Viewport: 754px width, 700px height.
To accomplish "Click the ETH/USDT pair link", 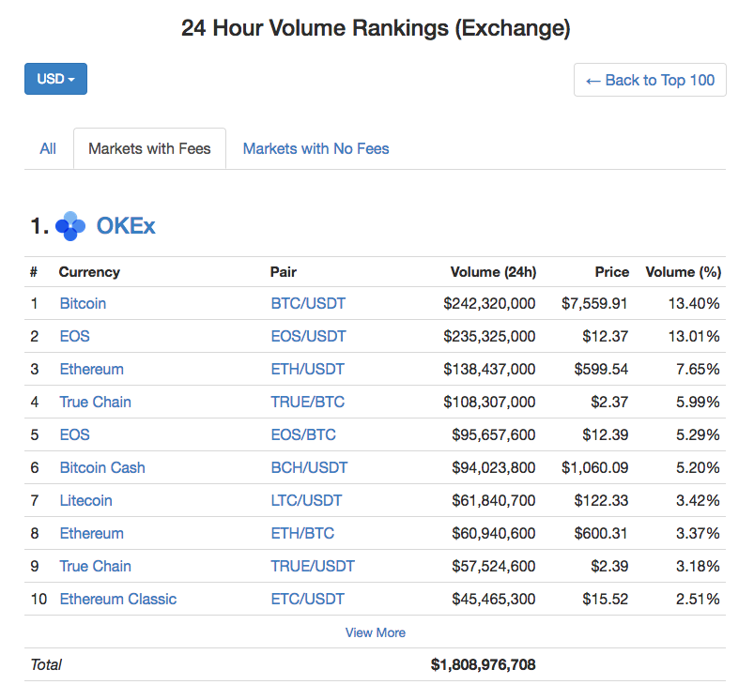I will click(x=308, y=369).
